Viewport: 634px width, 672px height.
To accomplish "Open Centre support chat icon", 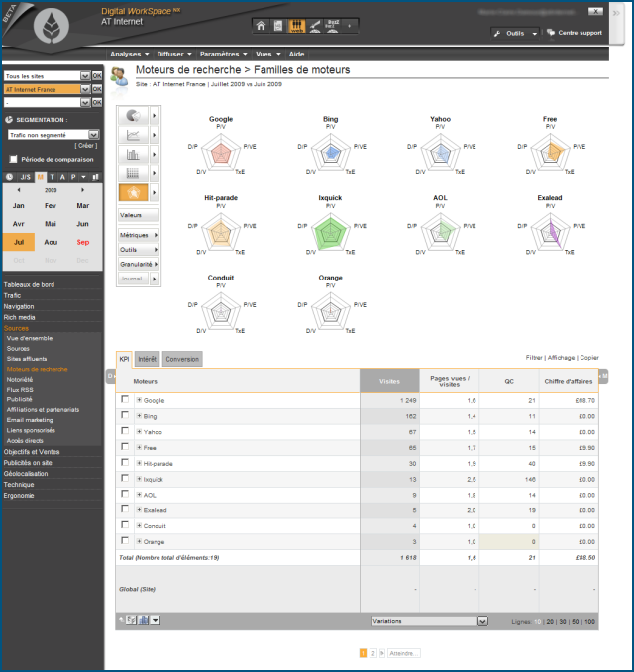I will (551, 32).
